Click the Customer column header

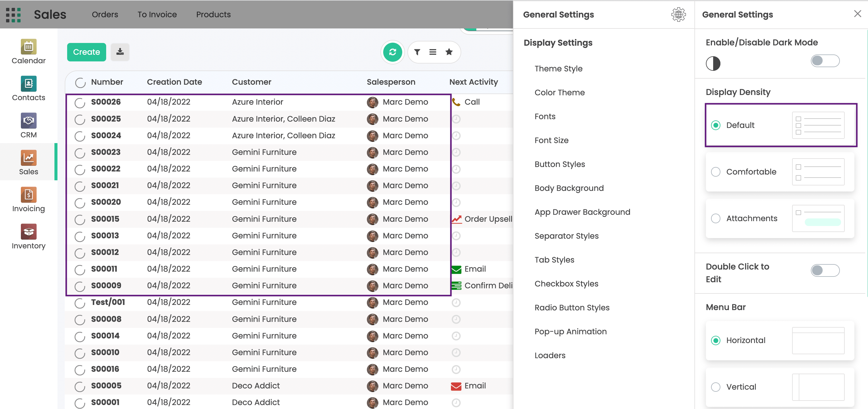(251, 82)
